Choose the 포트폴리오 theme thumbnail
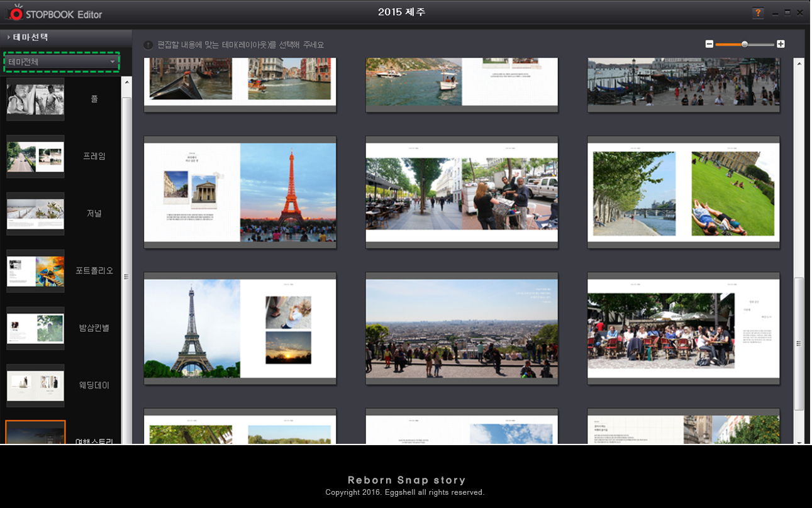Image resolution: width=812 pixels, height=508 pixels. pyautogui.click(x=35, y=271)
